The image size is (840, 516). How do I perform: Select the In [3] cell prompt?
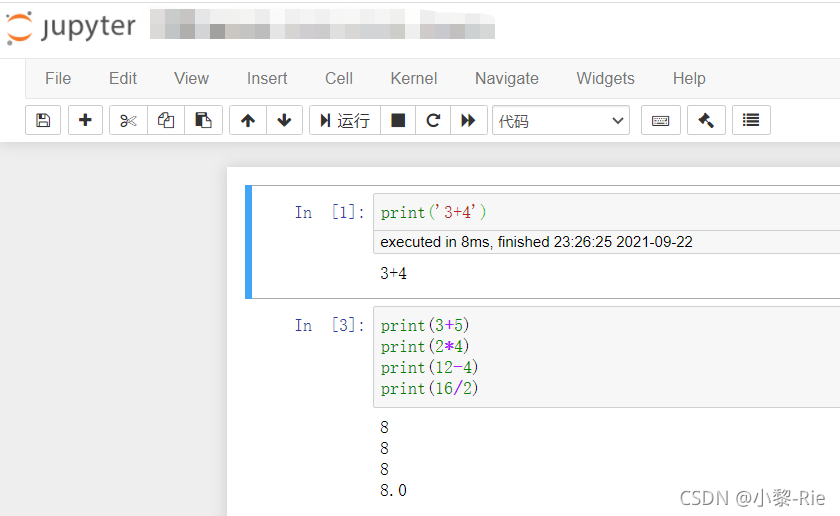tap(329, 325)
